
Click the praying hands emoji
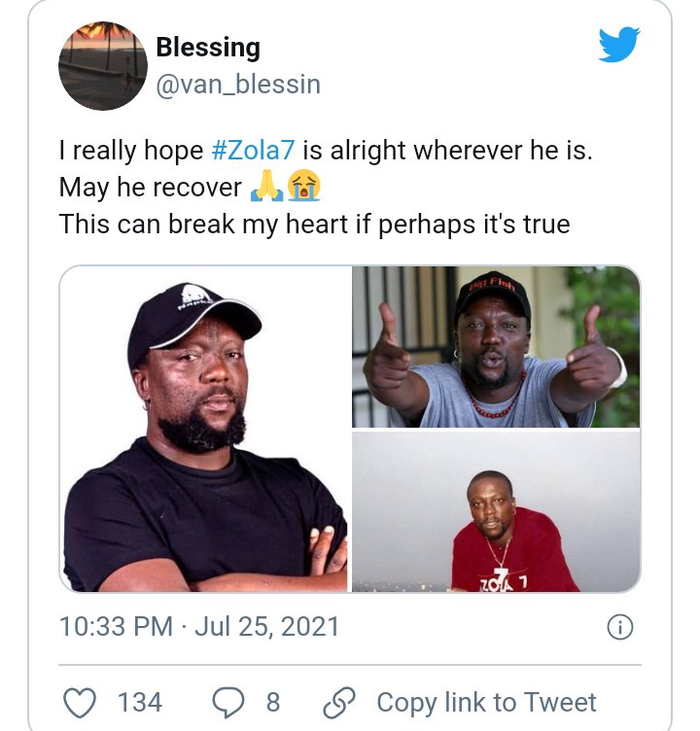pos(266,187)
